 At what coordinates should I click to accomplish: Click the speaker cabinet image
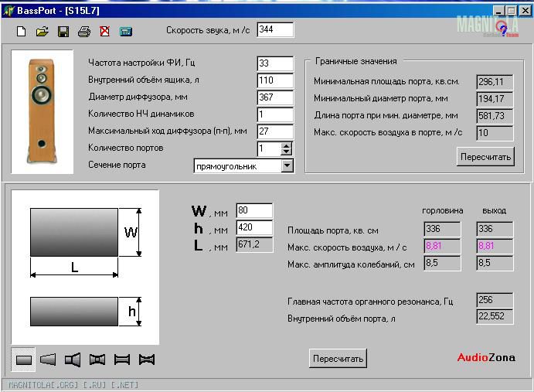click(42, 112)
